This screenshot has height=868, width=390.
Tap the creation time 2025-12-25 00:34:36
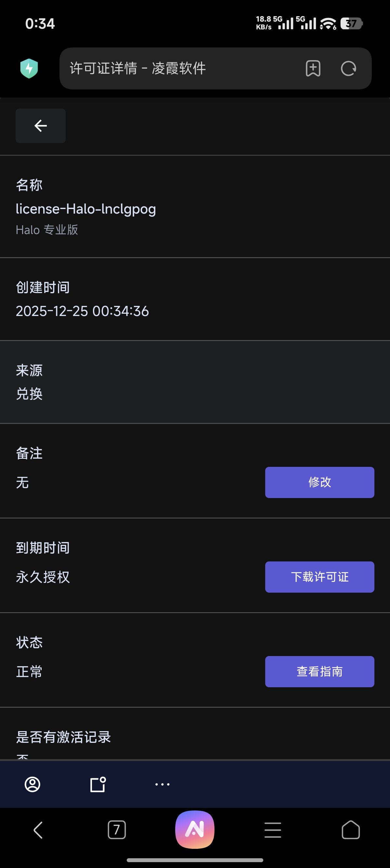click(82, 311)
